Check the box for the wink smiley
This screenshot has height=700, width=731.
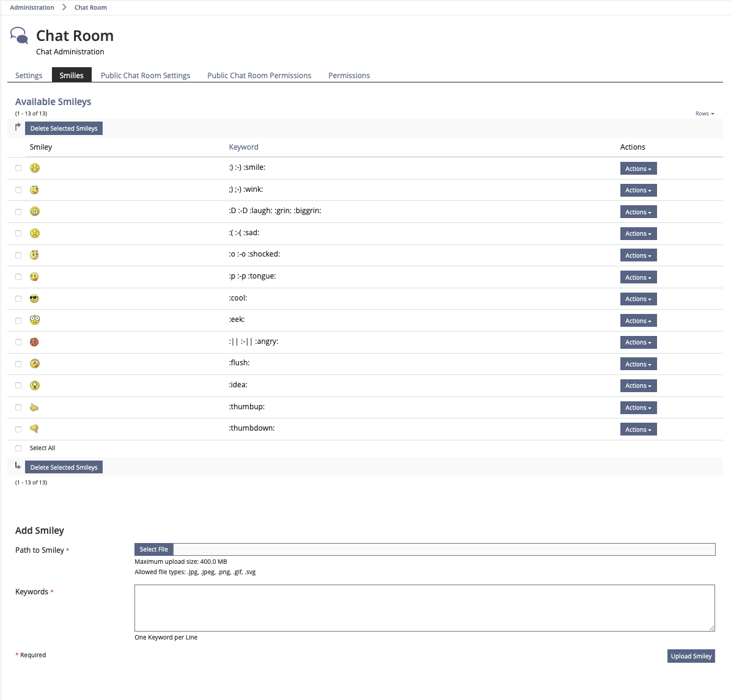(x=18, y=190)
